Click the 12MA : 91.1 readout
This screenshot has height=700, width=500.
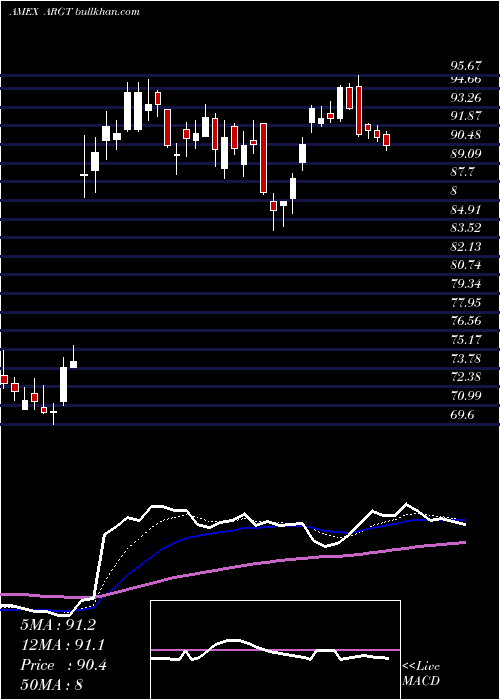click(x=63, y=645)
